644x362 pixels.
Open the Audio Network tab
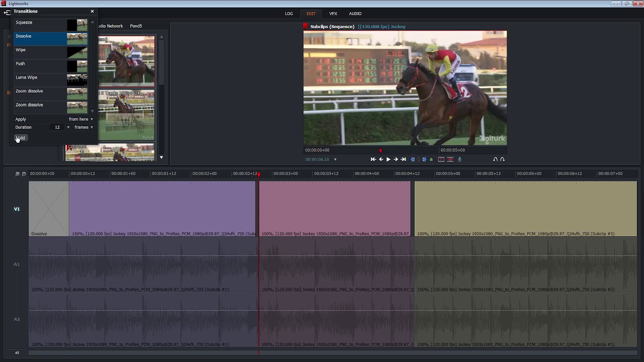(110, 26)
